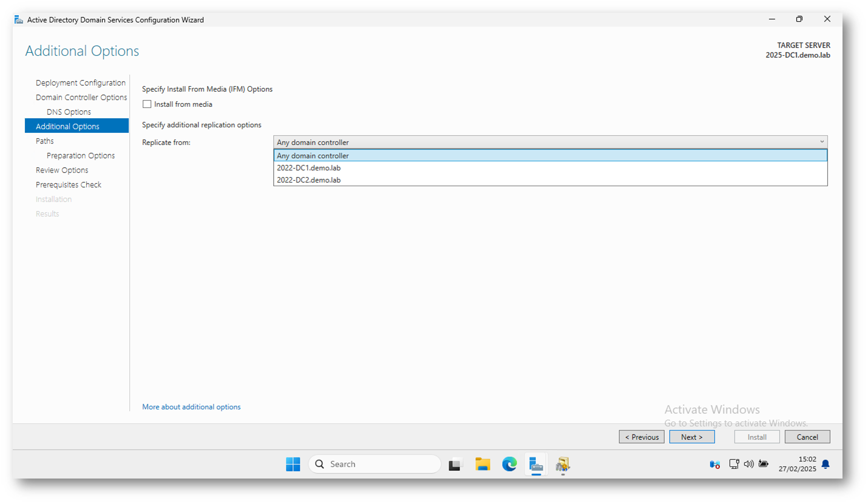This screenshot has width=868, height=504.
Task: Click the volume speaker tray icon
Action: [749, 465]
